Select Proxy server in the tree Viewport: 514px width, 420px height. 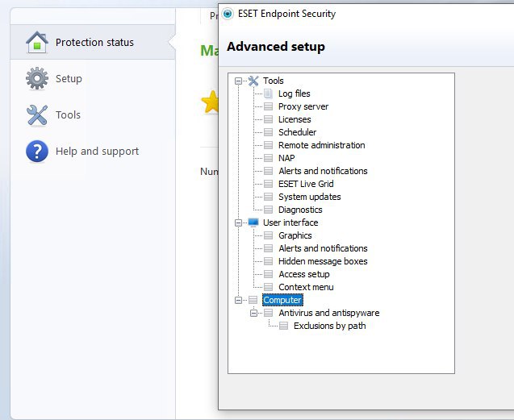click(x=303, y=106)
